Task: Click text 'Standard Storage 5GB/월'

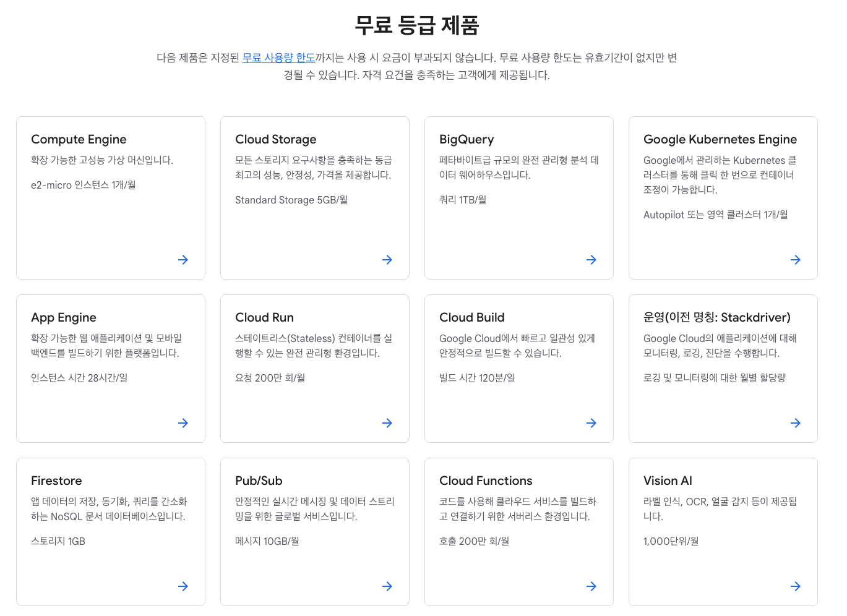Action: (291, 200)
